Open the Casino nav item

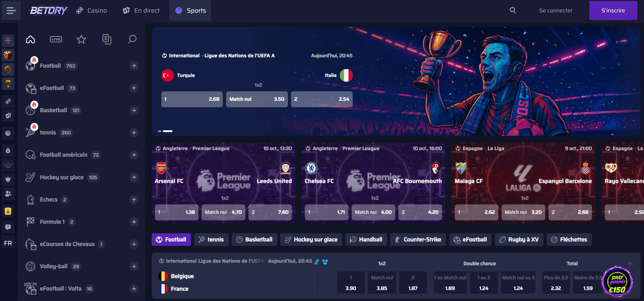(92, 10)
